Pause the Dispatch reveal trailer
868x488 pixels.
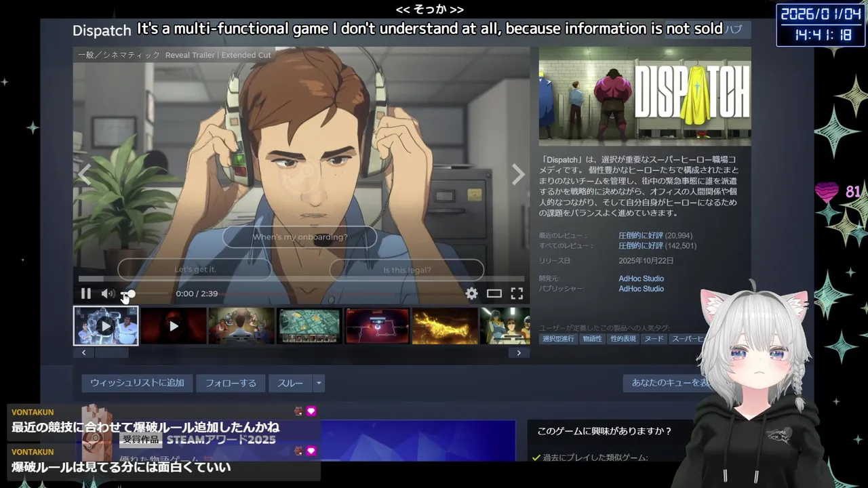click(86, 293)
